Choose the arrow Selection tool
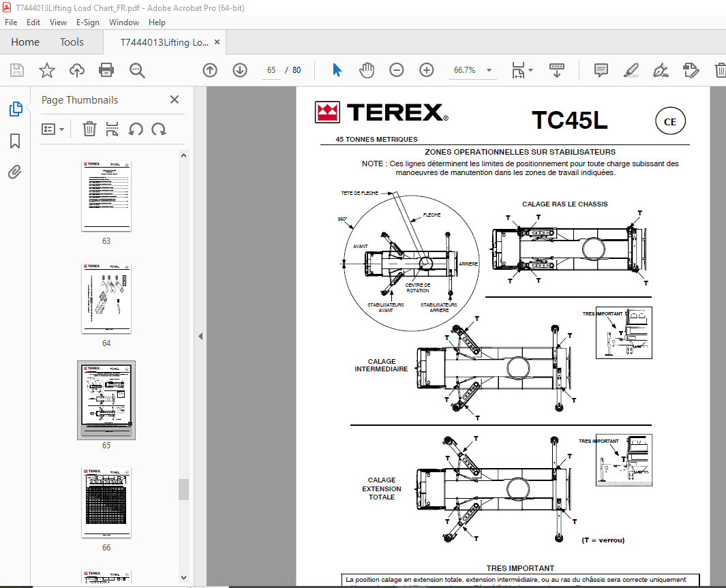726x588 pixels. (x=337, y=70)
